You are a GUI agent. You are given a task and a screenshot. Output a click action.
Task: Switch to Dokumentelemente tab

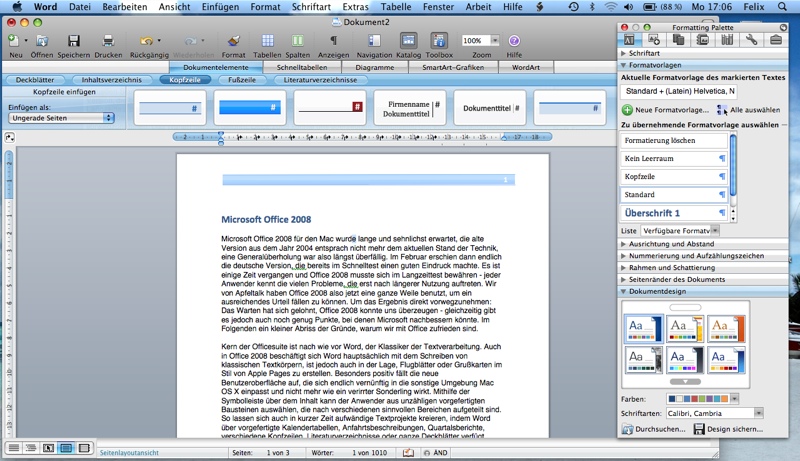[216, 67]
